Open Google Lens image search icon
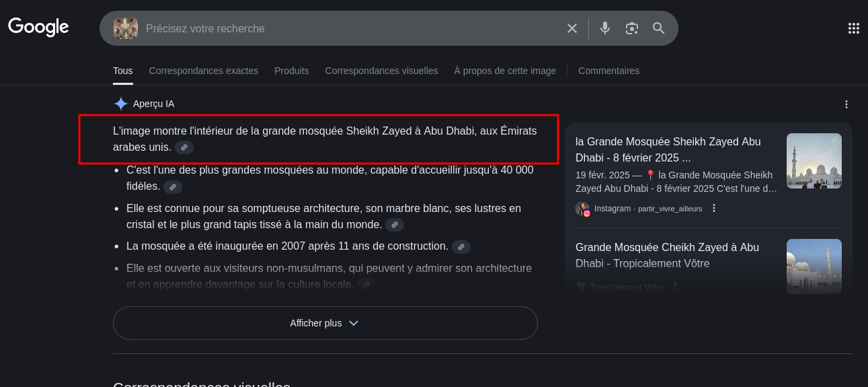The height and width of the screenshot is (387, 868). 631,28
